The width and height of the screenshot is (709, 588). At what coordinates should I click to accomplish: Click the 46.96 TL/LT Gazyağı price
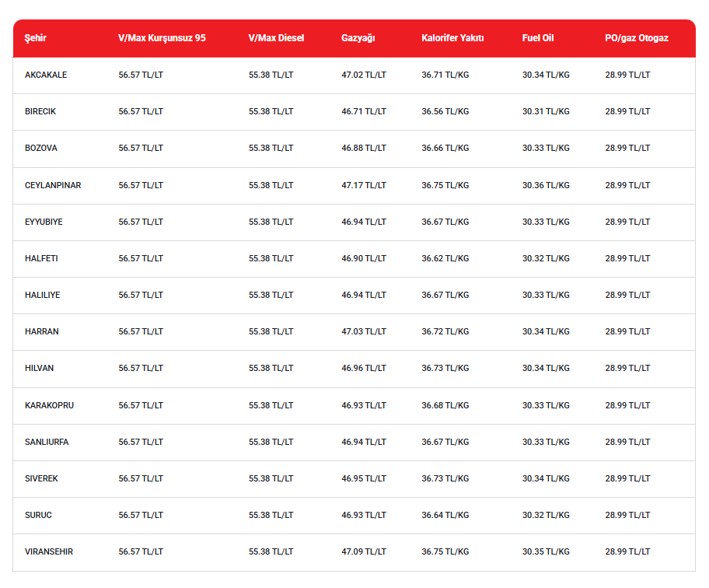pyautogui.click(x=364, y=368)
